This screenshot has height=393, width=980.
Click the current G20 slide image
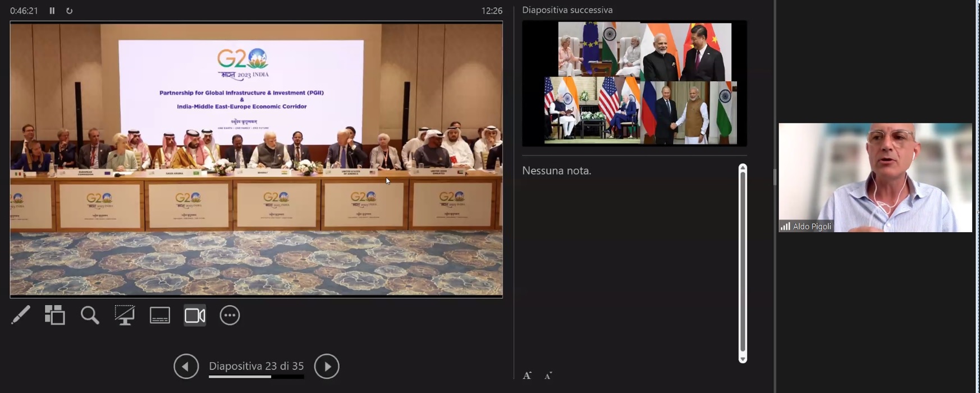[257, 159]
